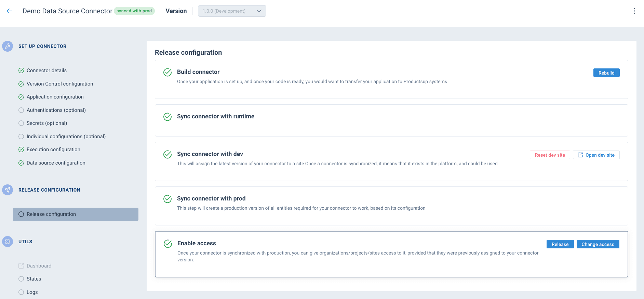Open the three-dot more options menu
This screenshot has width=644, height=299.
point(634,11)
